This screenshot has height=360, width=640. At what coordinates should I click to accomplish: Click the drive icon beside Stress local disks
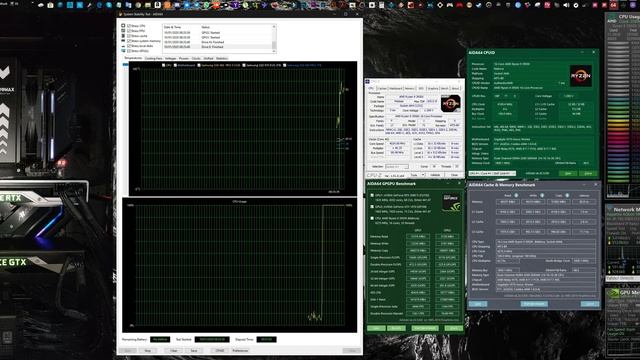123,46
